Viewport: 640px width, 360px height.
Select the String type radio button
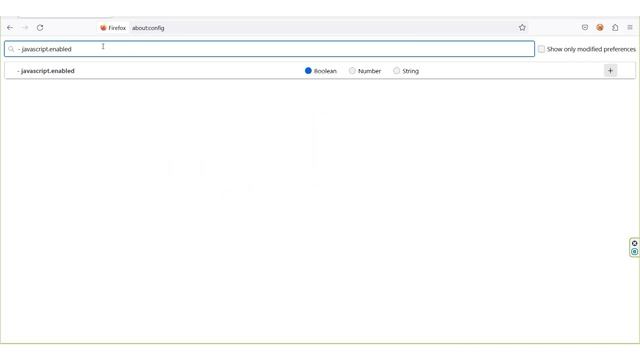(396, 71)
